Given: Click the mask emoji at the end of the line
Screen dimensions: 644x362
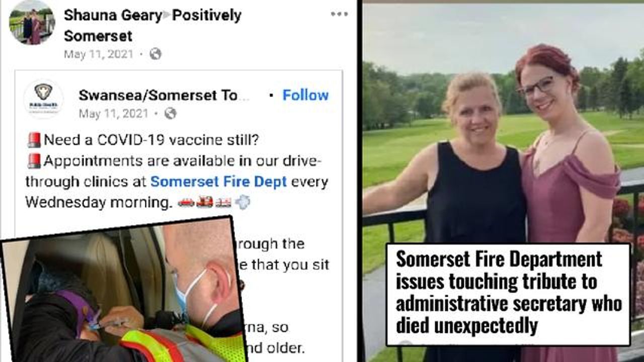Looking at the screenshot, I should 243,202.
